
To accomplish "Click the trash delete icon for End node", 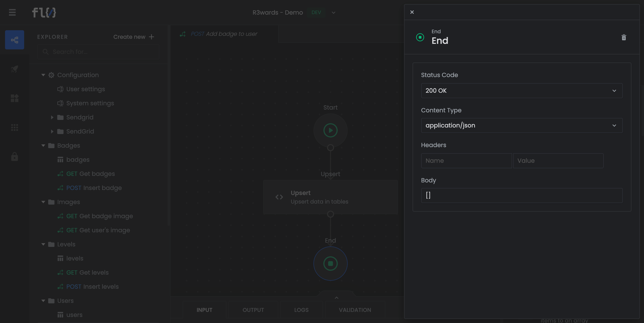I will coord(624,38).
